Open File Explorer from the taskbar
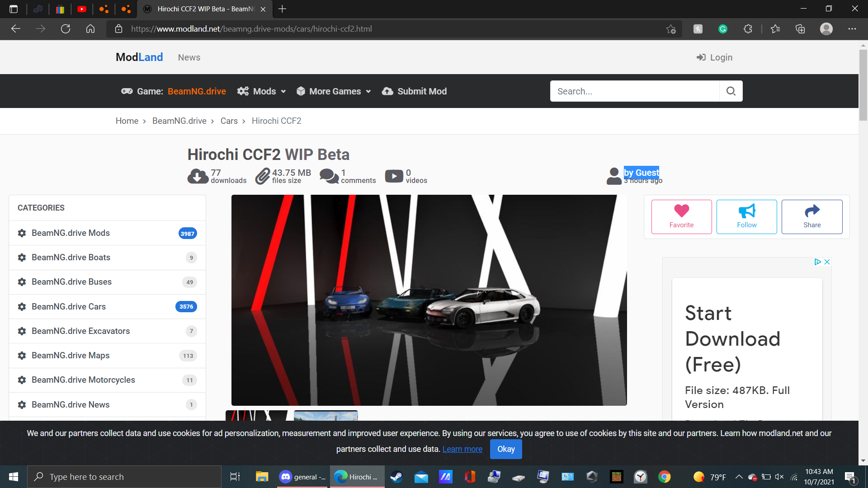Image resolution: width=868 pixels, height=488 pixels. click(x=262, y=477)
